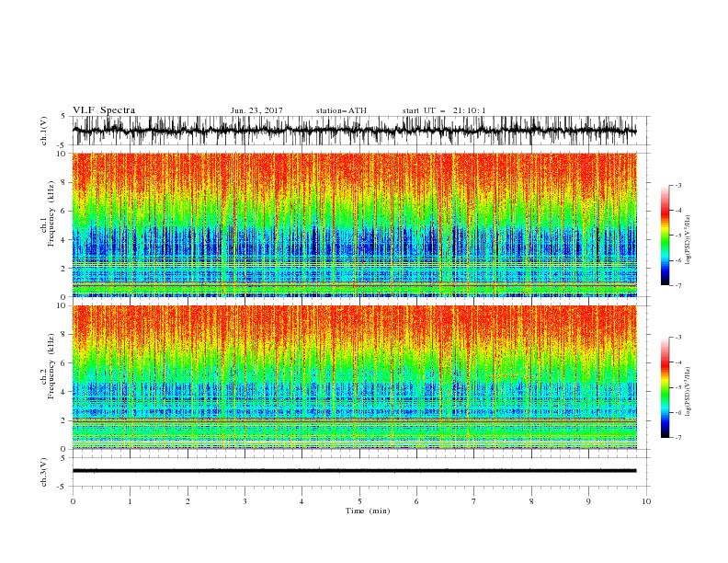This screenshot has width=728, height=563.
Task: Click time axis tick label "0"
Action: tap(73, 501)
